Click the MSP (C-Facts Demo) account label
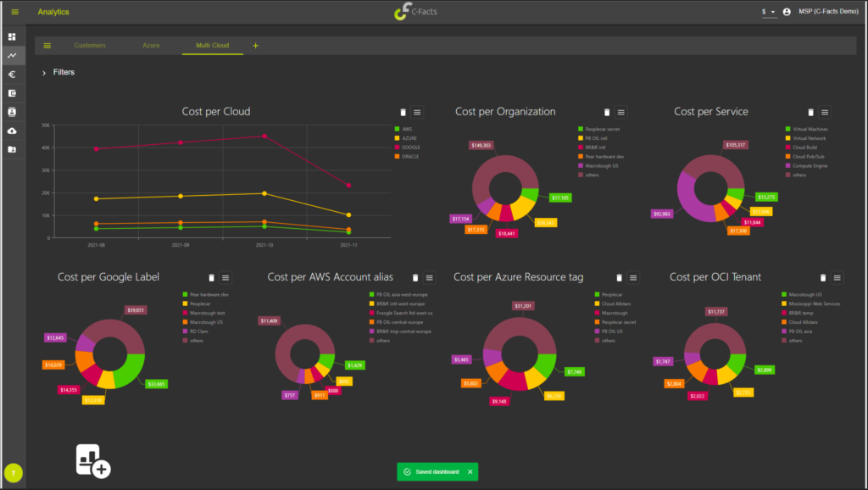Screen dimensions: 868x490 [828, 11]
